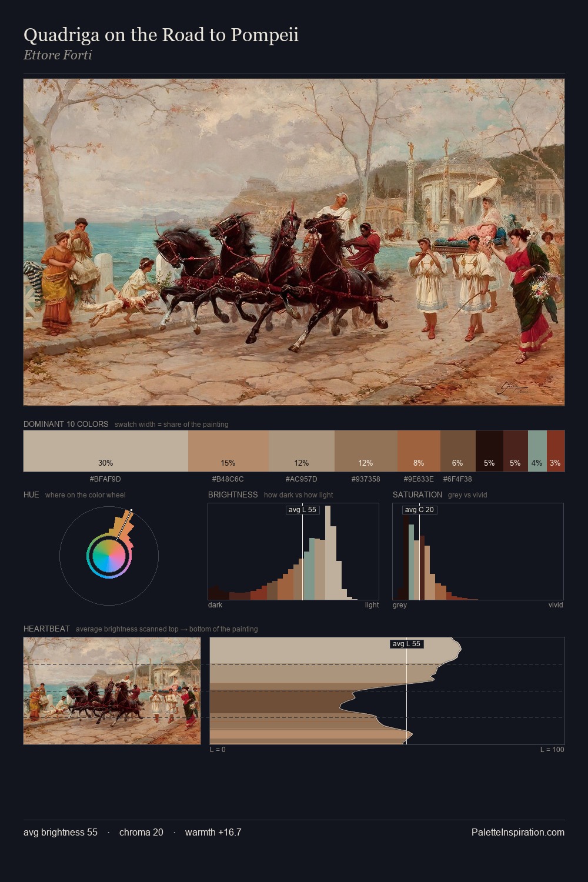Image resolution: width=588 pixels, height=882 pixels.
Task: Click the DOMINANT 10 COLORS heading
Action: pyautogui.click(x=66, y=424)
